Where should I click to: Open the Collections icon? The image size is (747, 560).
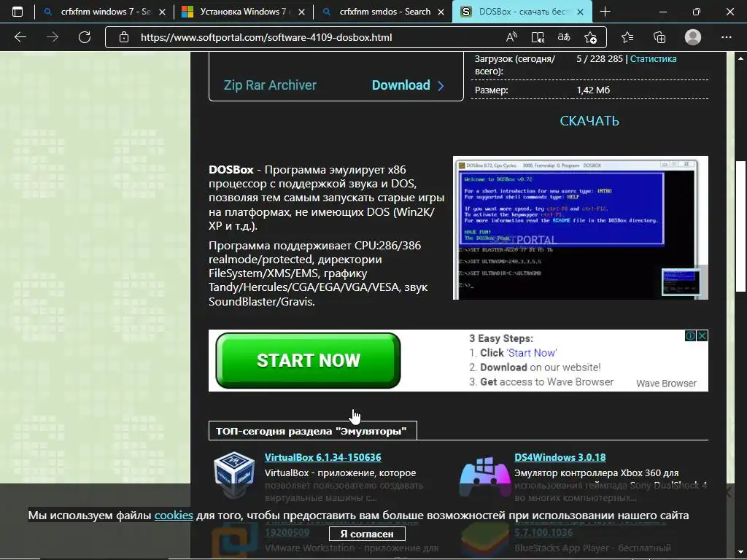659,37
